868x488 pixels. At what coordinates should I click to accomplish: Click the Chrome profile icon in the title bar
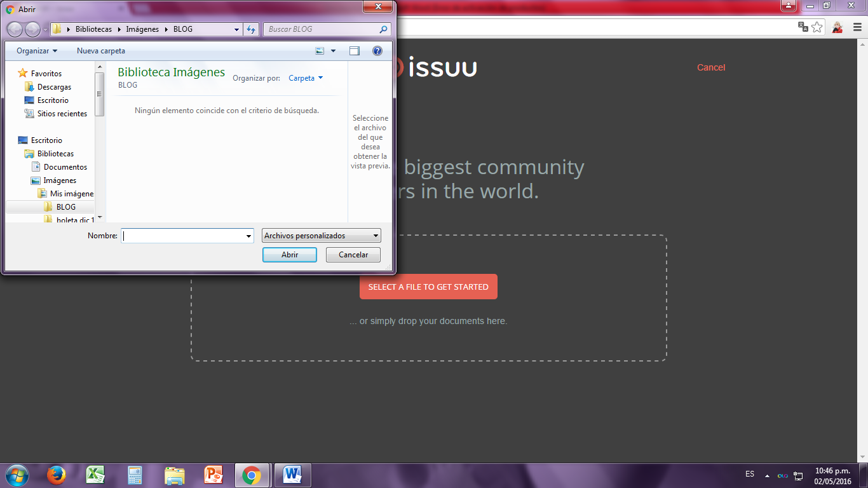point(788,6)
